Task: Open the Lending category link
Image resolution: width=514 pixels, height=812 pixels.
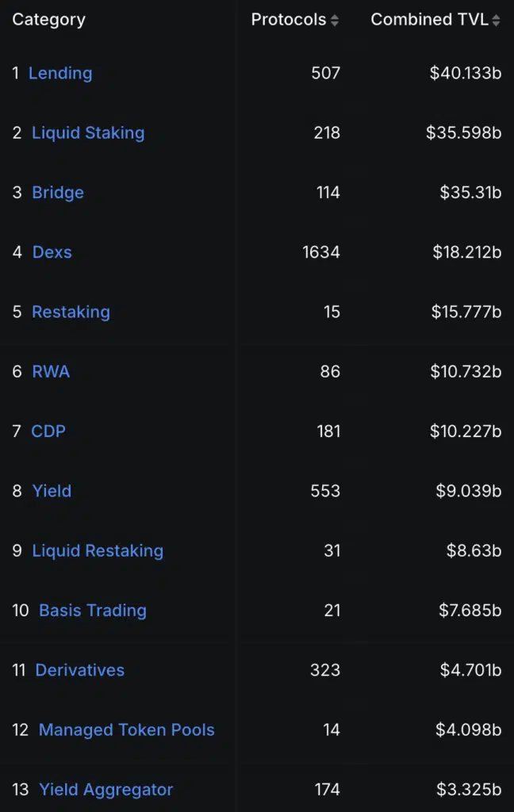Action: point(60,73)
